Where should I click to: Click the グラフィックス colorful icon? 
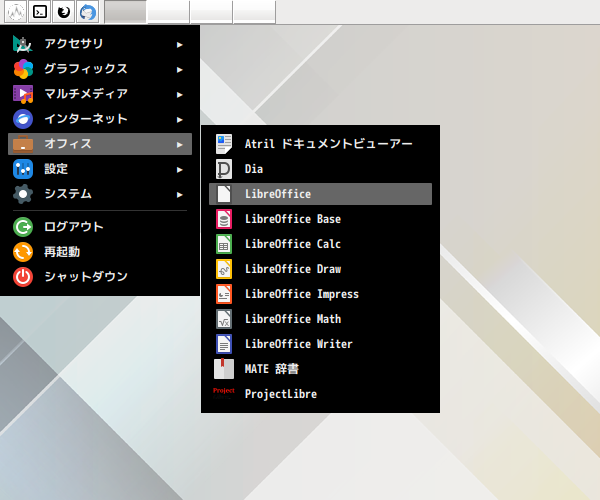pos(23,69)
